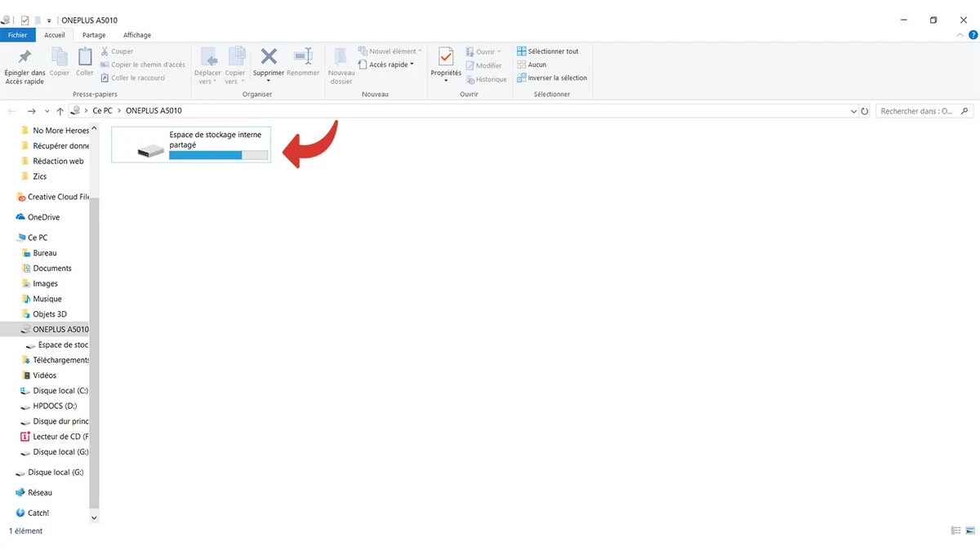The image size is (980, 551).
Task: Click the Supprimer red X icon
Action: 269,57
